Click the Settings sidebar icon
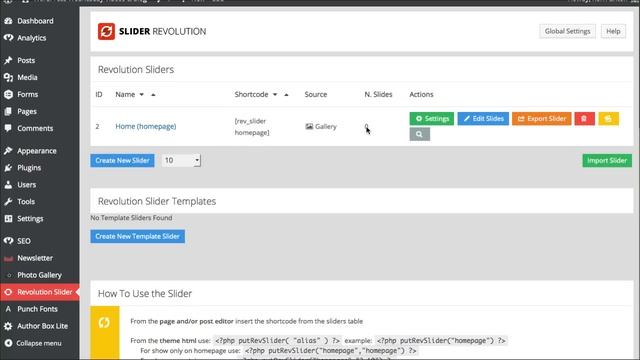 tap(8, 219)
